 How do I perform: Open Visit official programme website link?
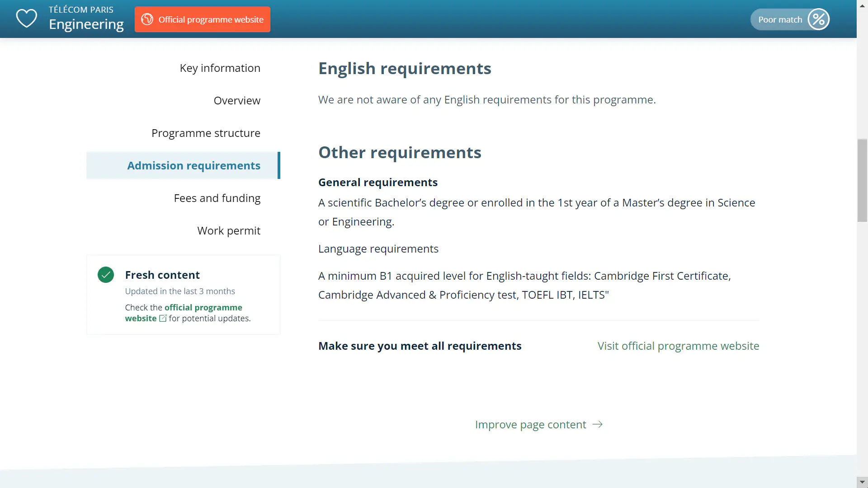pyautogui.click(x=678, y=346)
